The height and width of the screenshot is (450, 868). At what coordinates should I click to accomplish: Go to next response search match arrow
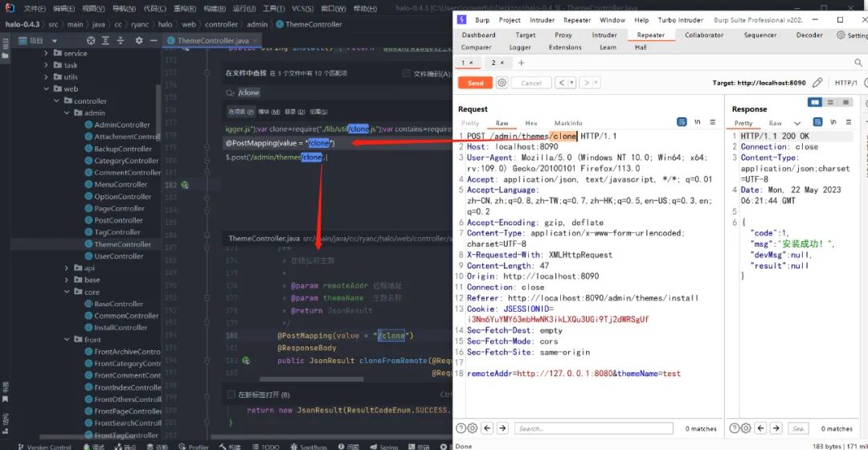tap(776, 427)
